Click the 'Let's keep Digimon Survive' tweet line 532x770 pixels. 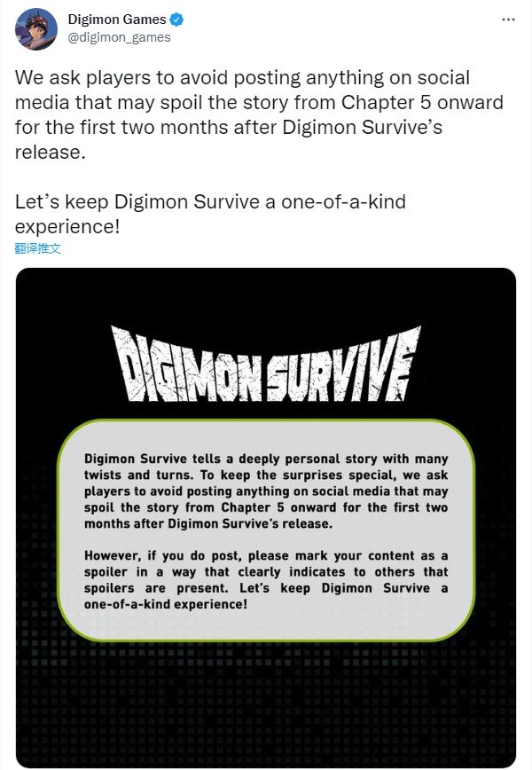pos(210,202)
